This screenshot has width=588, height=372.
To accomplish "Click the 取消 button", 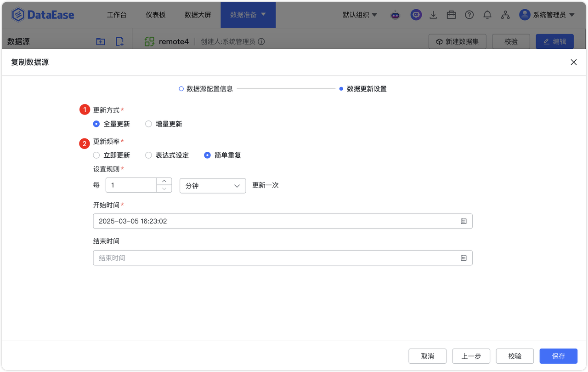I will (427, 356).
